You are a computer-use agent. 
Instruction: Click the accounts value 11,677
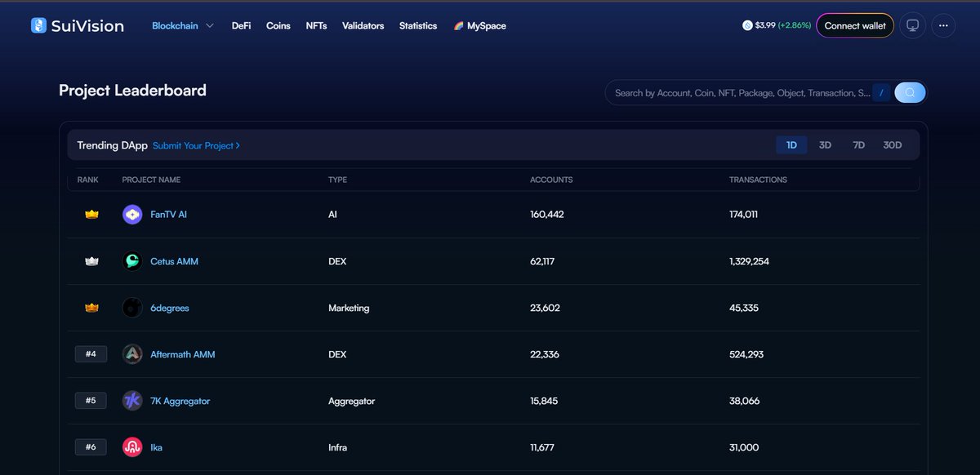(x=544, y=447)
